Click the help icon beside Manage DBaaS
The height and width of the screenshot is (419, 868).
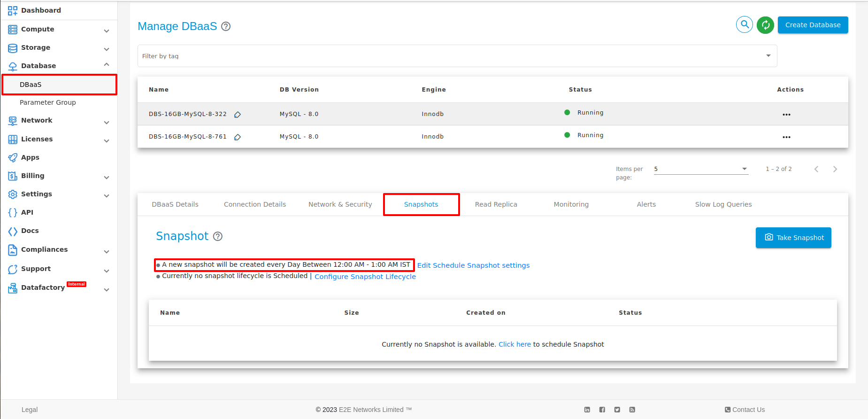(226, 26)
